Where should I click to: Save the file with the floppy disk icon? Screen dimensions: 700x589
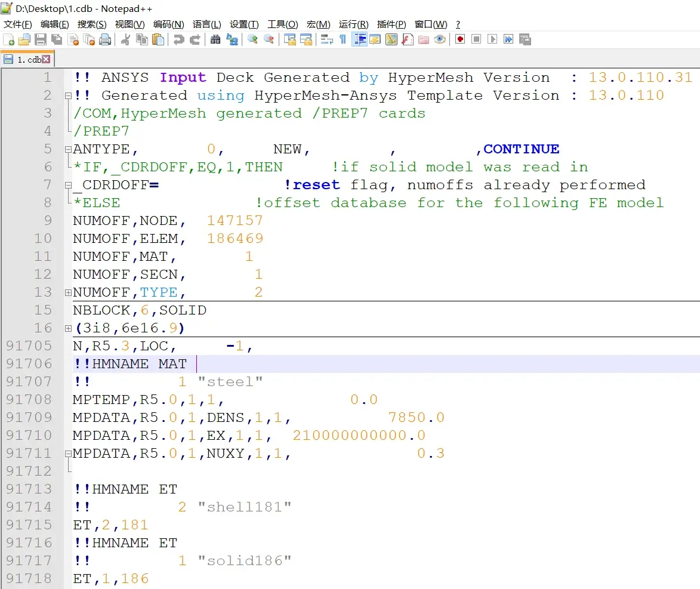click(41, 40)
